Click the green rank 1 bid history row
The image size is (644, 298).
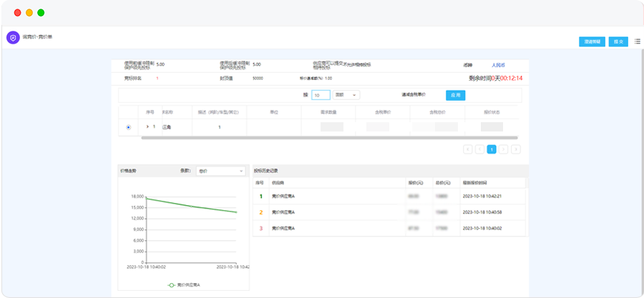[x=390, y=197]
